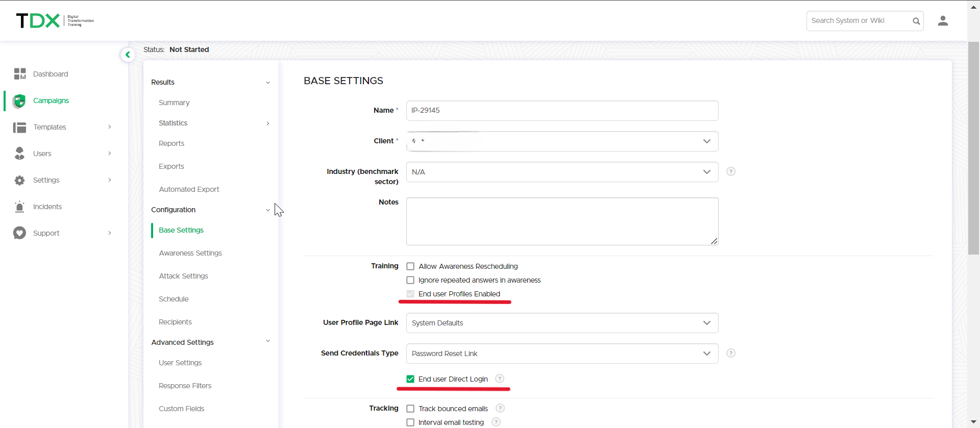This screenshot has height=428, width=980.
Task: Go to Awareness Settings
Action: [x=190, y=253]
